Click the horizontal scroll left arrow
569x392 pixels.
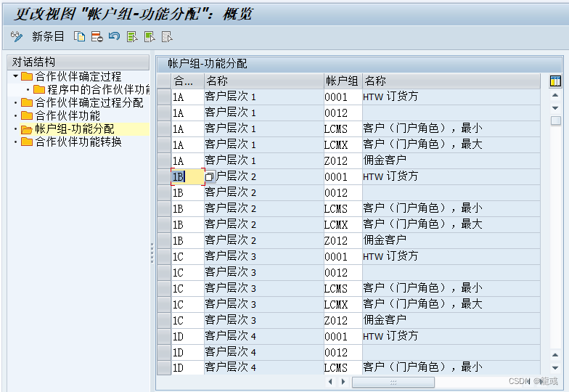[329, 382]
